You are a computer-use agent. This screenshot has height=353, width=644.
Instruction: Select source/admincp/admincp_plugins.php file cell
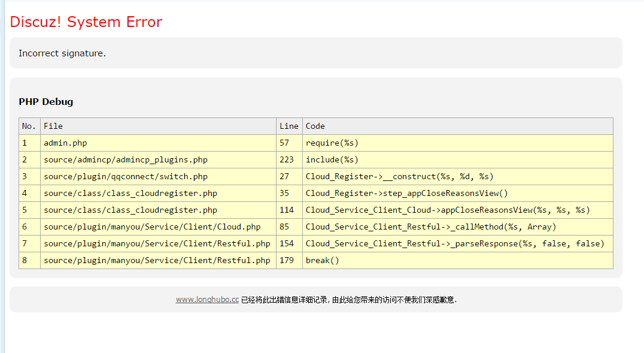(158, 159)
